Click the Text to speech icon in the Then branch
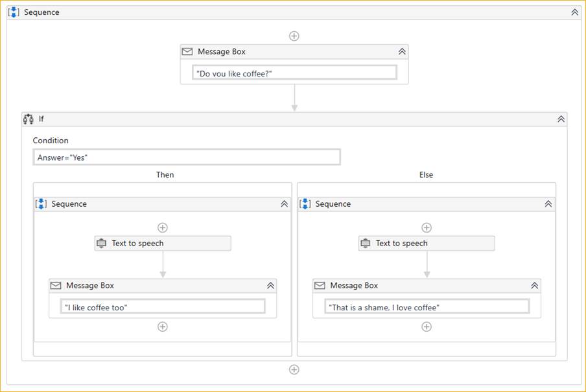 coord(101,243)
